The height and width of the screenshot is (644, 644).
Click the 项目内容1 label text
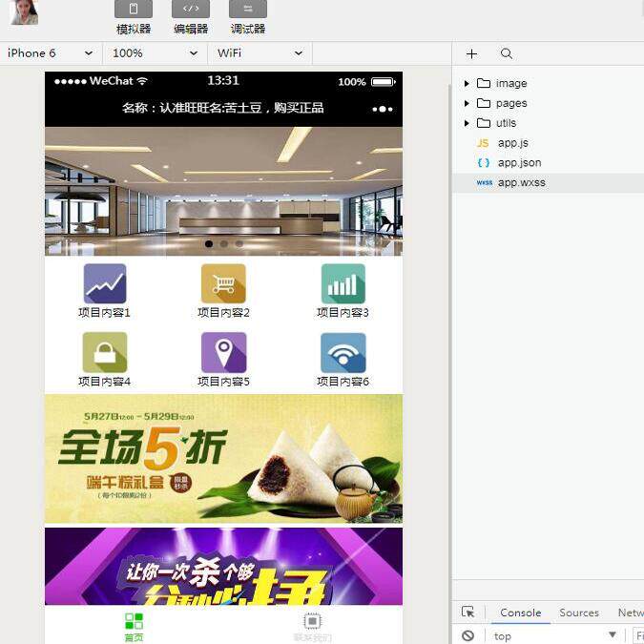[104, 313]
